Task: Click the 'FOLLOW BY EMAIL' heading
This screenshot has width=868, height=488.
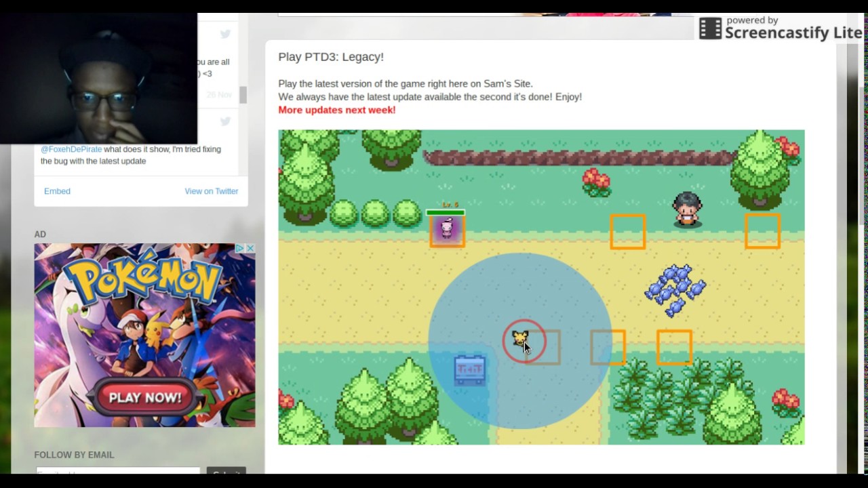Action: pos(74,455)
